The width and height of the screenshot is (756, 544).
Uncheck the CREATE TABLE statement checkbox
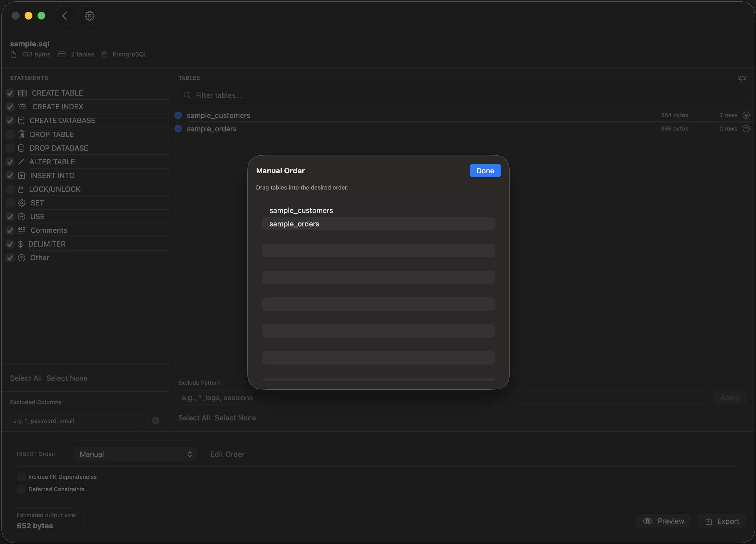(10, 93)
